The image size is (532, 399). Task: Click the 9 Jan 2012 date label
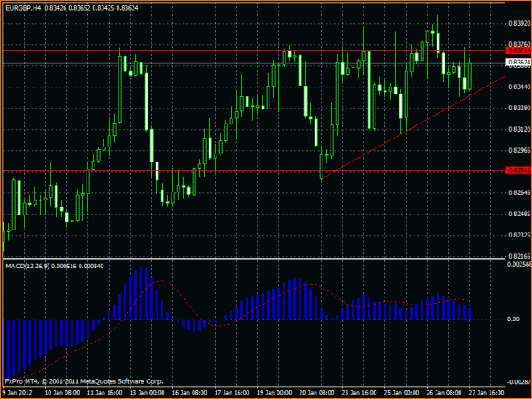tap(18, 393)
